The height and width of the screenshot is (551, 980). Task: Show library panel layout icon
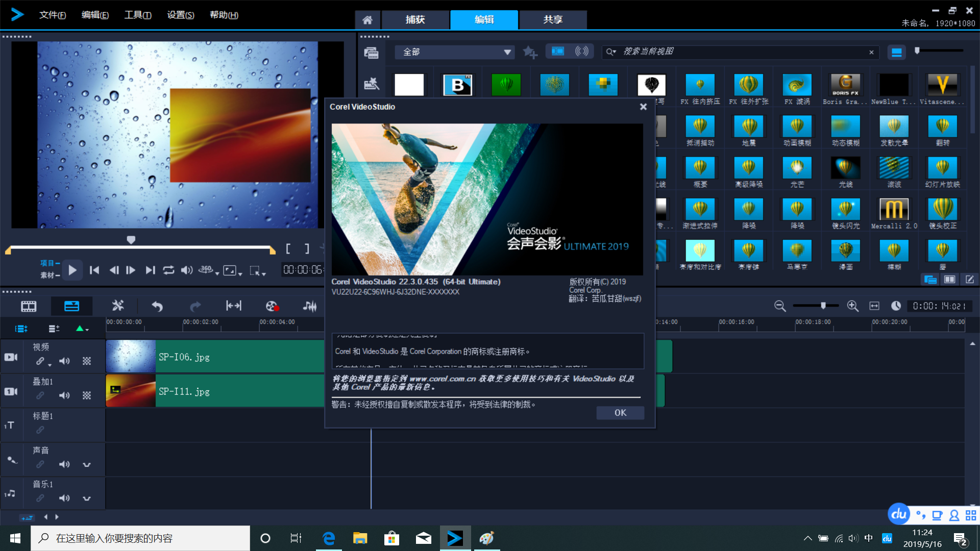[930, 280]
